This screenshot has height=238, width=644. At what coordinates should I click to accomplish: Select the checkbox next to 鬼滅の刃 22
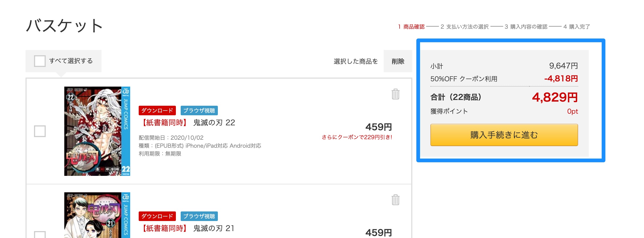[x=40, y=131]
